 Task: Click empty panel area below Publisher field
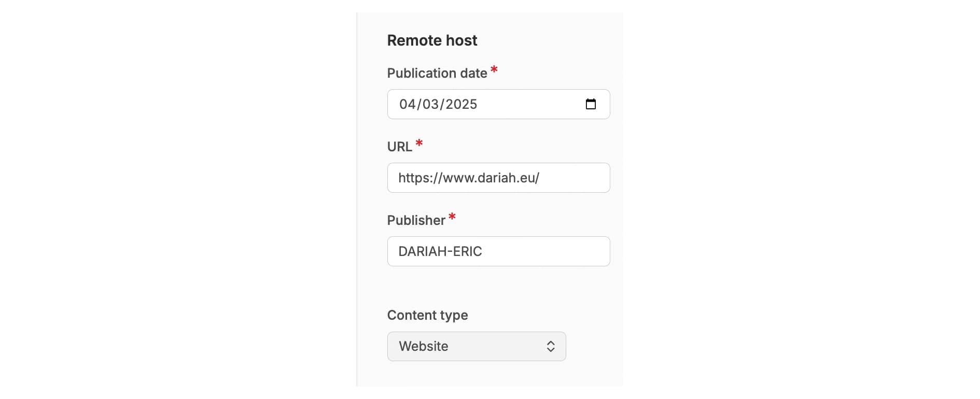(x=498, y=288)
